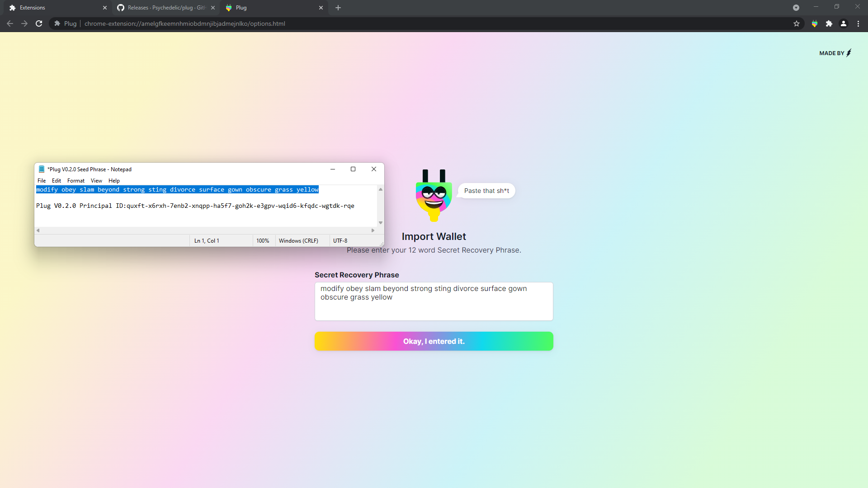868x488 pixels.
Task: Click 'UTF-8' encoding in Notepad status bar
Action: [340, 241]
